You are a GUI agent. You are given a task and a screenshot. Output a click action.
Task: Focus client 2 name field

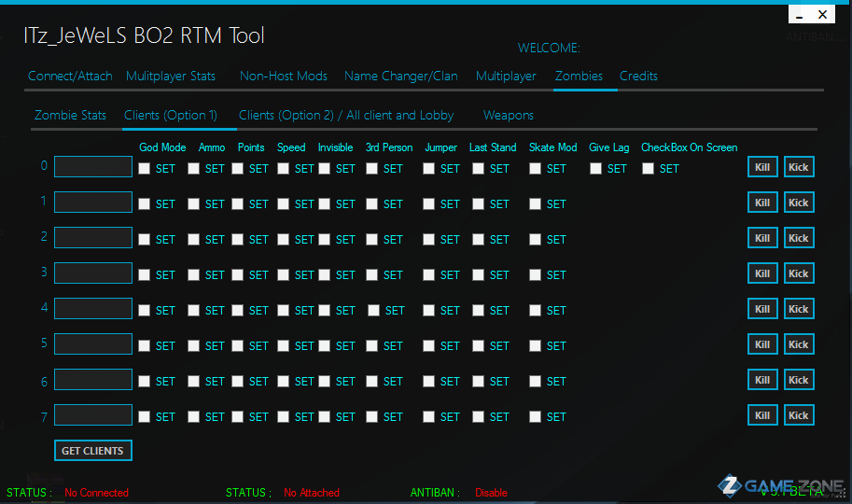pyautogui.click(x=93, y=238)
